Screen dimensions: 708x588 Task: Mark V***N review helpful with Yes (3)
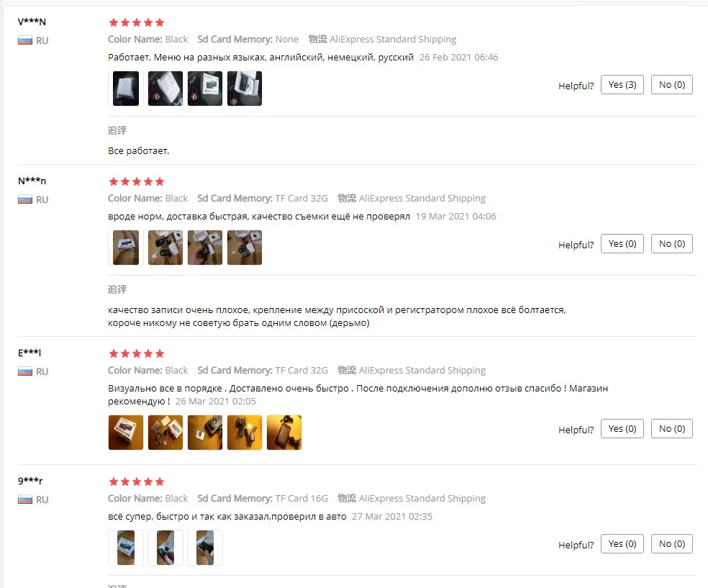pyautogui.click(x=622, y=85)
